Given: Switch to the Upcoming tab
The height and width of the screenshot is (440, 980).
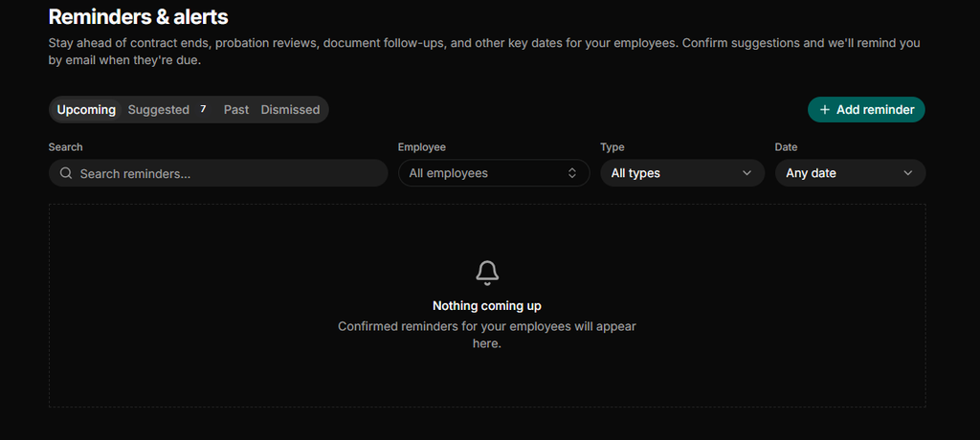Looking at the screenshot, I should point(86,109).
